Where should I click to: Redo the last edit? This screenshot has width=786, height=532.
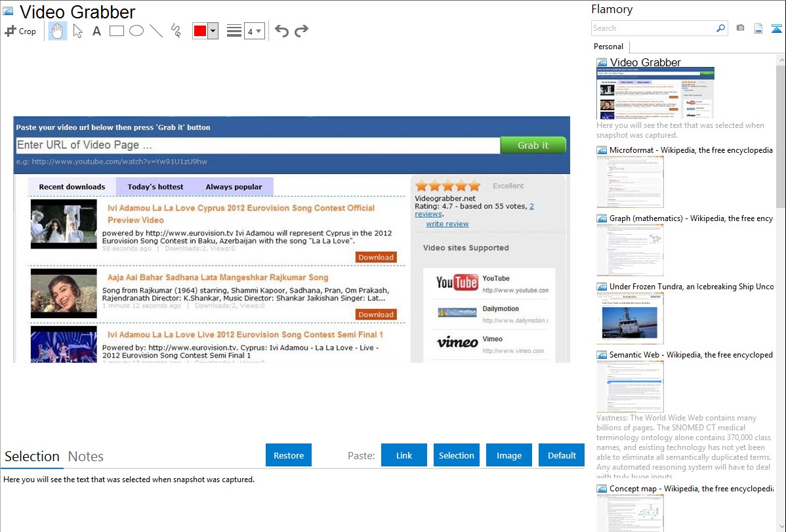tap(301, 31)
